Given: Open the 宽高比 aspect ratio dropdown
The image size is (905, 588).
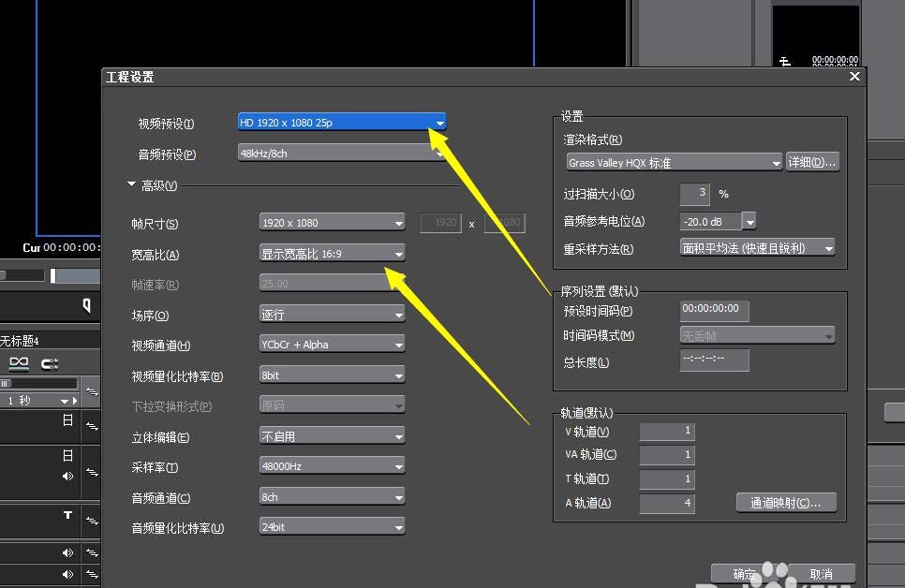Looking at the screenshot, I should (332, 254).
